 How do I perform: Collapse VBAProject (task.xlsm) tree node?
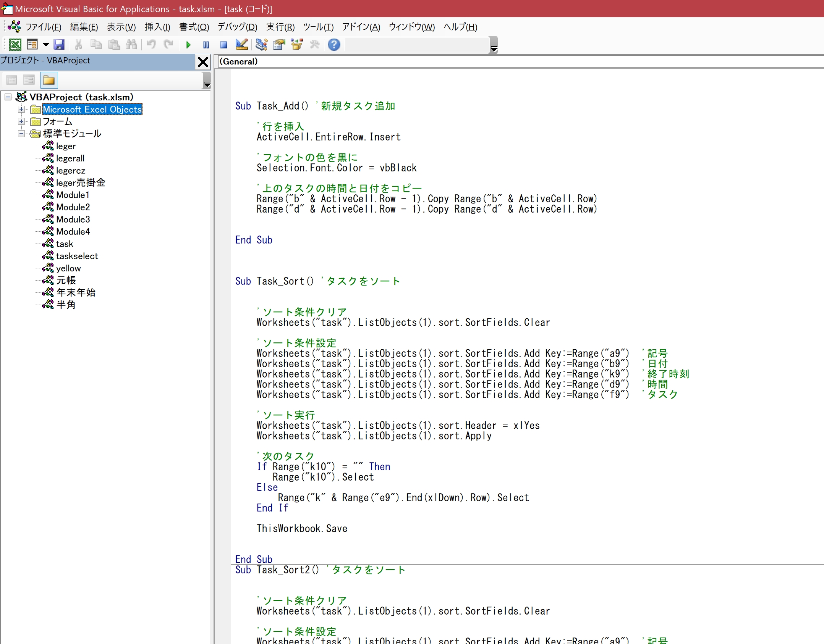8,97
